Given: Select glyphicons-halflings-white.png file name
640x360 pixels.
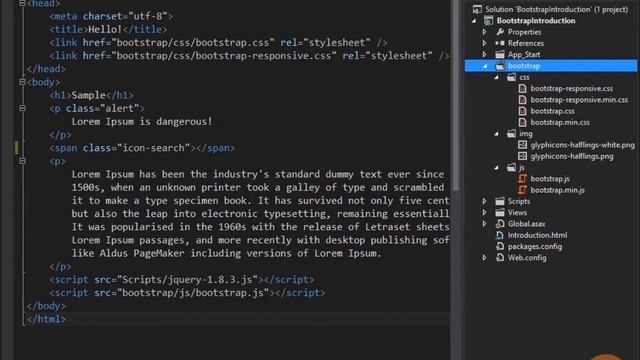Looking at the screenshot, I should (x=582, y=144).
